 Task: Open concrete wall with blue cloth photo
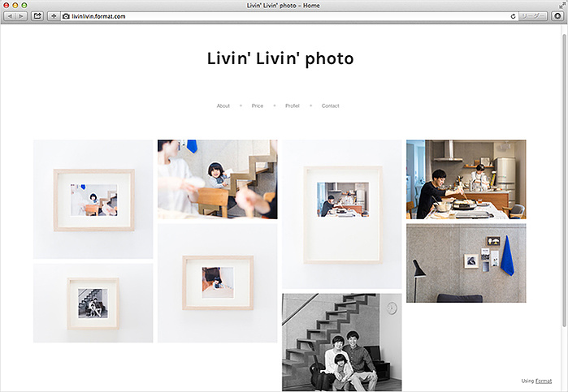[466, 263]
